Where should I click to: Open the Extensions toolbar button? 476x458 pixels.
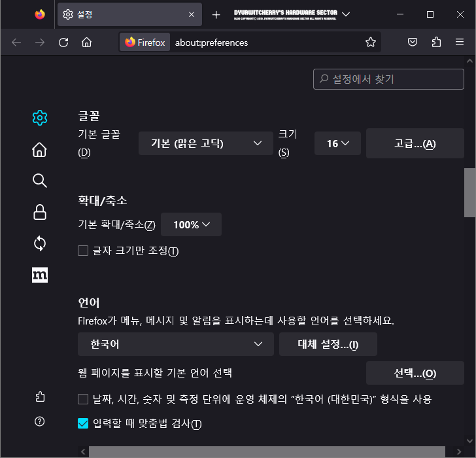pyautogui.click(x=436, y=42)
